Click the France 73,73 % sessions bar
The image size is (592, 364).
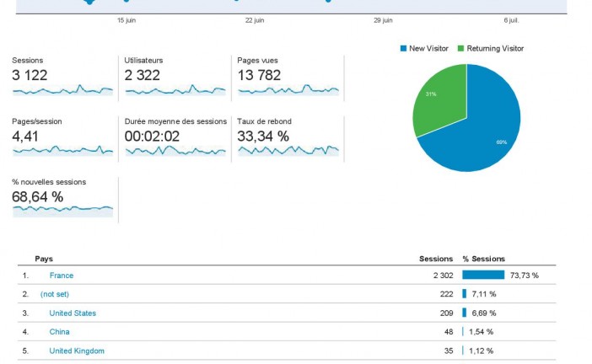[x=483, y=276]
